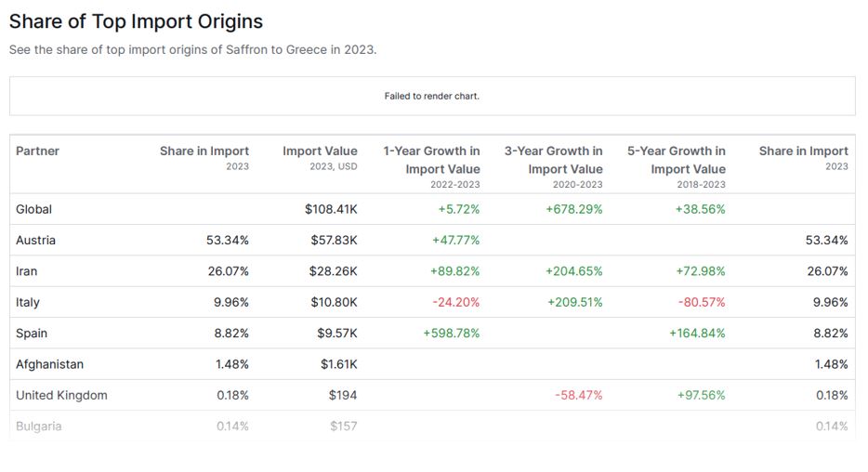The image size is (868, 472).
Task: Select the faded Bulgaria partner name
Action: point(39,426)
